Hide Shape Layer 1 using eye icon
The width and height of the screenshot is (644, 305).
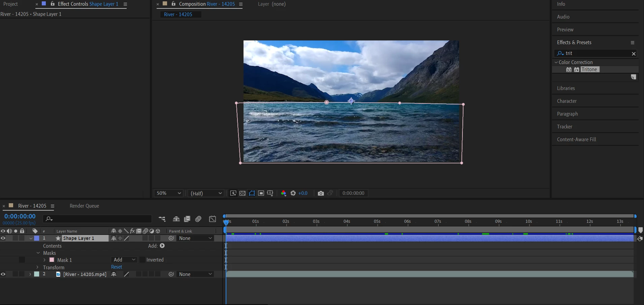3,238
